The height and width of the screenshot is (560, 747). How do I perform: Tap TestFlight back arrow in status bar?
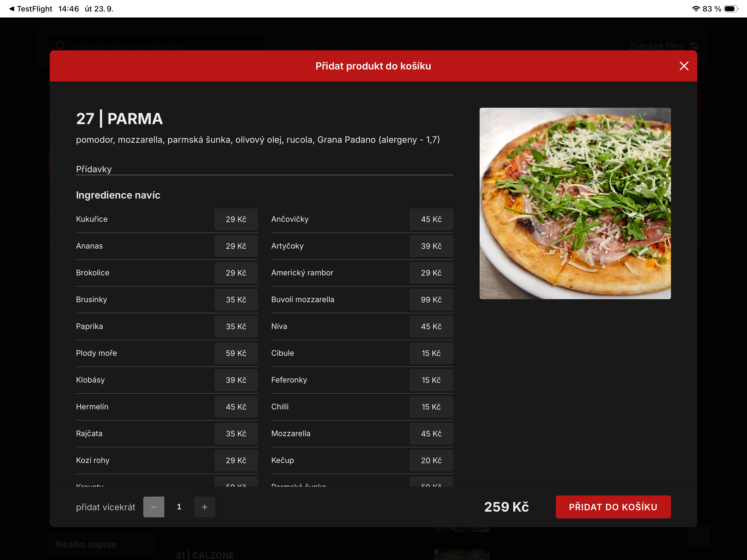tap(12, 9)
